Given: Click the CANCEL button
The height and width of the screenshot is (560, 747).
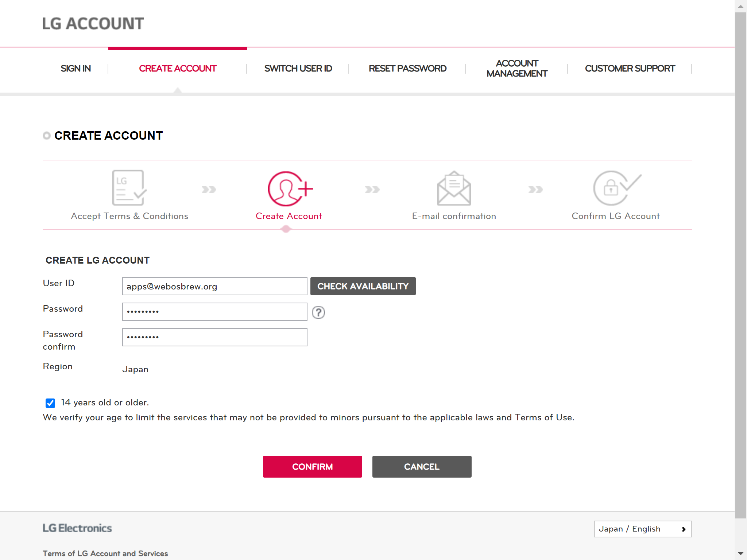Looking at the screenshot, I should coord(422,467).
